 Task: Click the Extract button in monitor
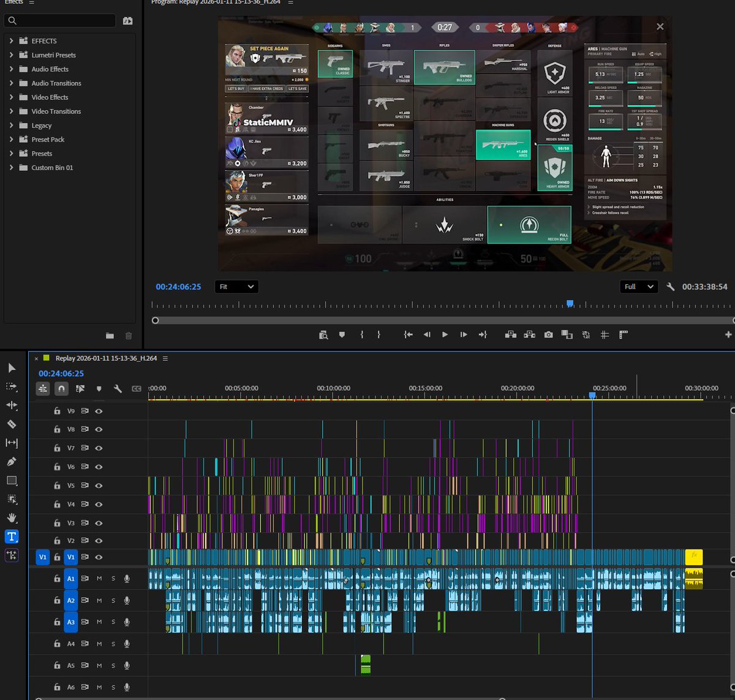coord(529,334)
